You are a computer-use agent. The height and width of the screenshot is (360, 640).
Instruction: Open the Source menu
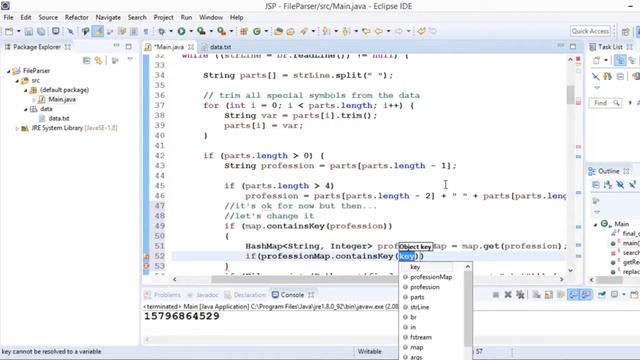[x=48, y=17]
